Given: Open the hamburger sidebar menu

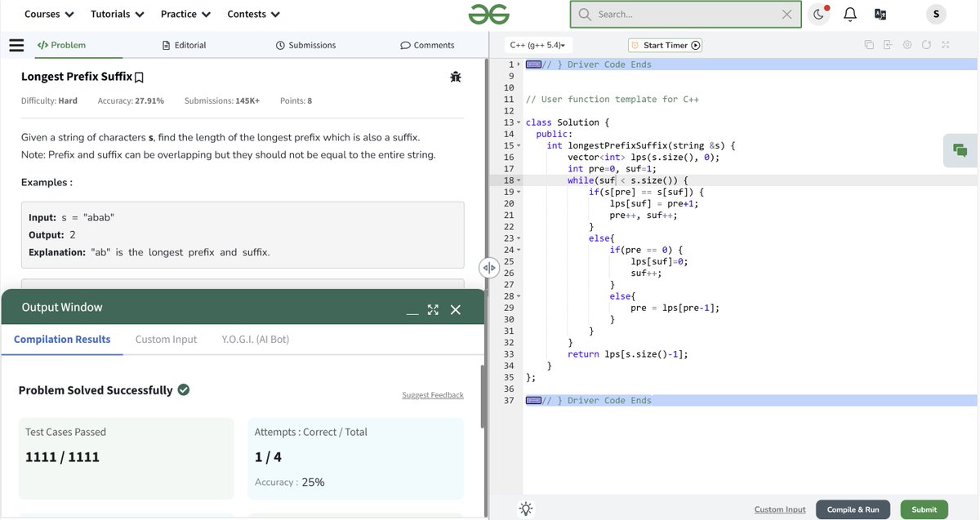Looking at the screenshot, I should point(16,45).
